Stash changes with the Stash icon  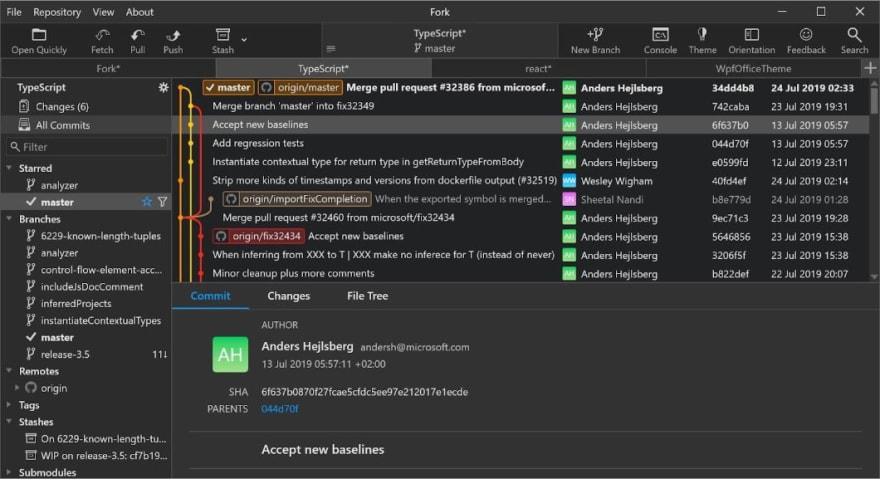223,42
